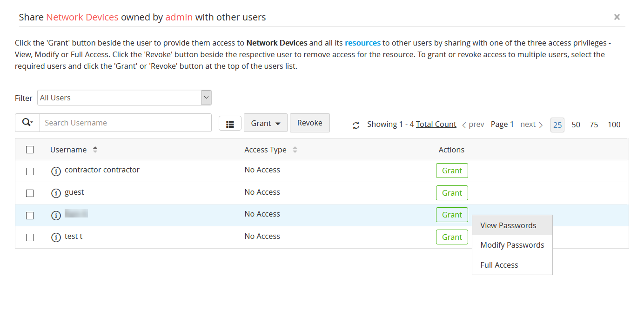This screenshot has width=644, height=316.
Task: Expand the bulk Grant dropdown button
Action: 266,123
